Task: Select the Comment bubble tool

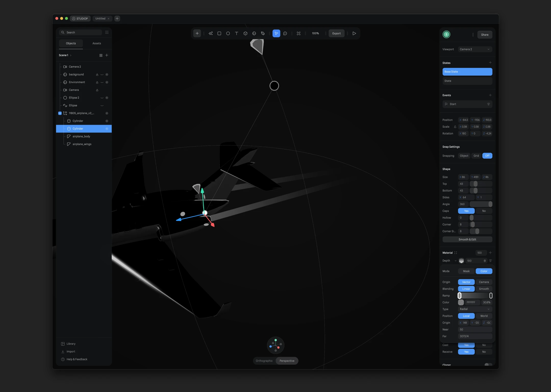Action: [285, 33]
